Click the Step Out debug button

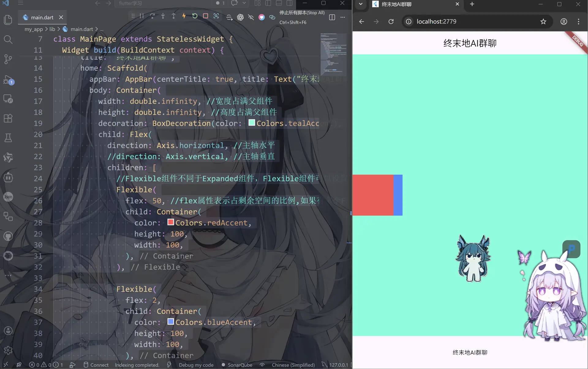pos(174,16)
